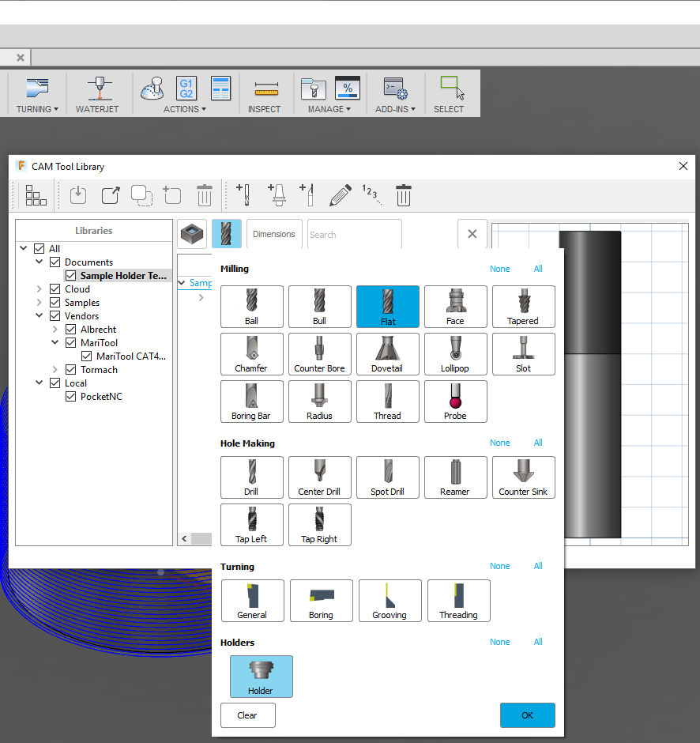Click the INSPECT ribbon item
Screen dimensions: 700x743
click(x=264, y=95)
